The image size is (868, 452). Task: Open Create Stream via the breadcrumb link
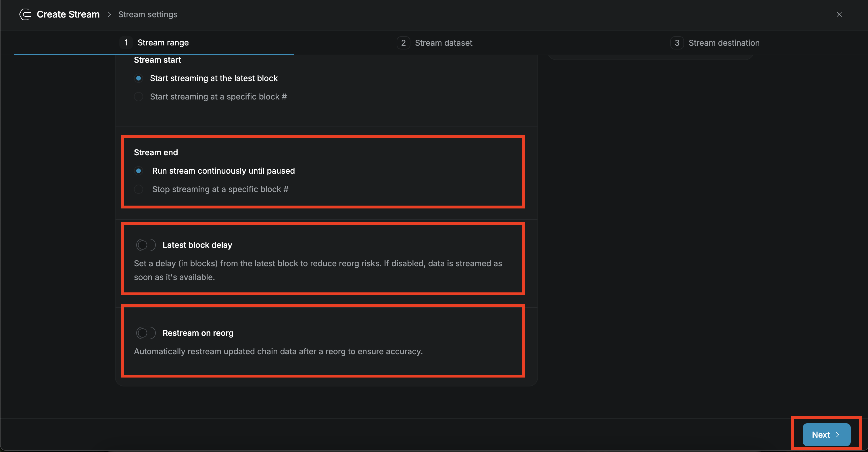tap(68, 14)
